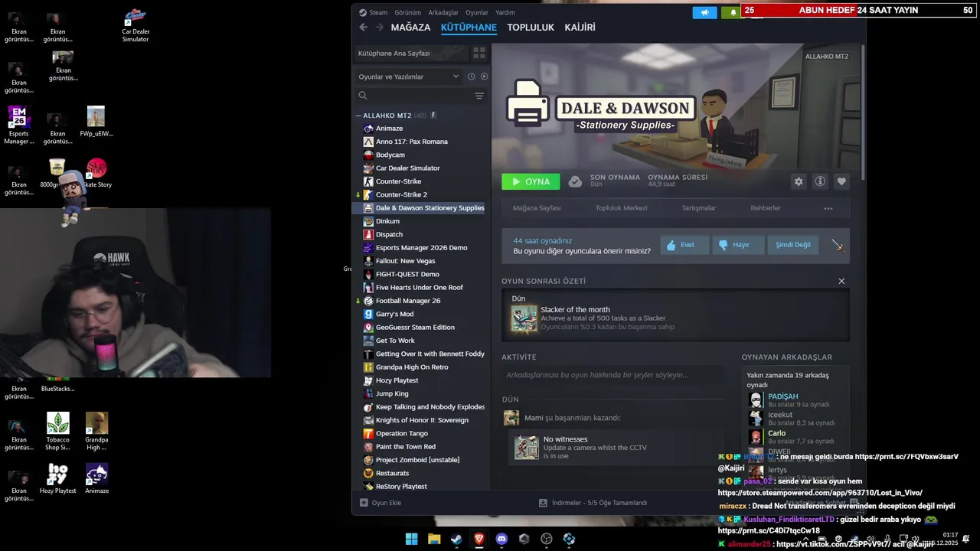Open Hozy Playtest desktop shortcut
The height and width of the screenshot is (551, 980).
58,479
